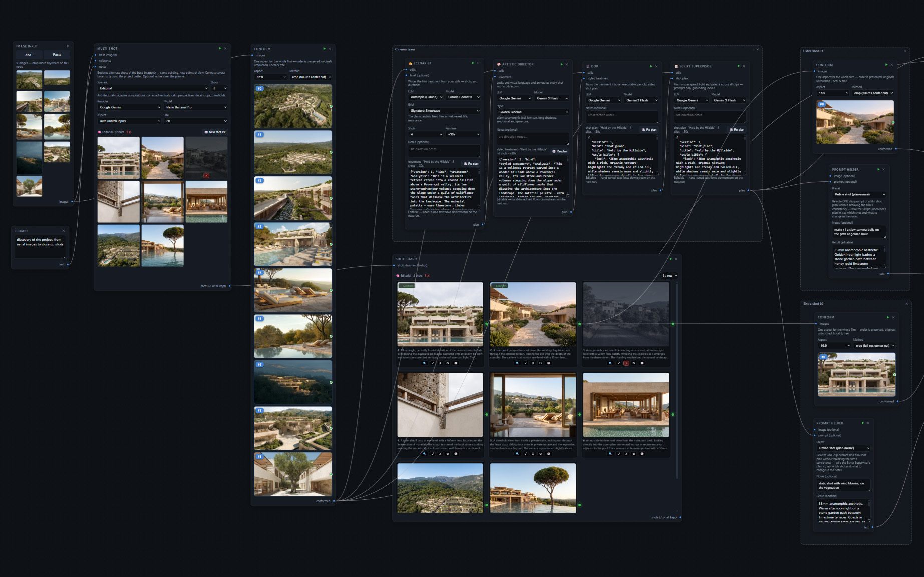The image size is (924, 577).
Task: Open the Scenarist Runtime dropdown
Action: click(463, 134)
